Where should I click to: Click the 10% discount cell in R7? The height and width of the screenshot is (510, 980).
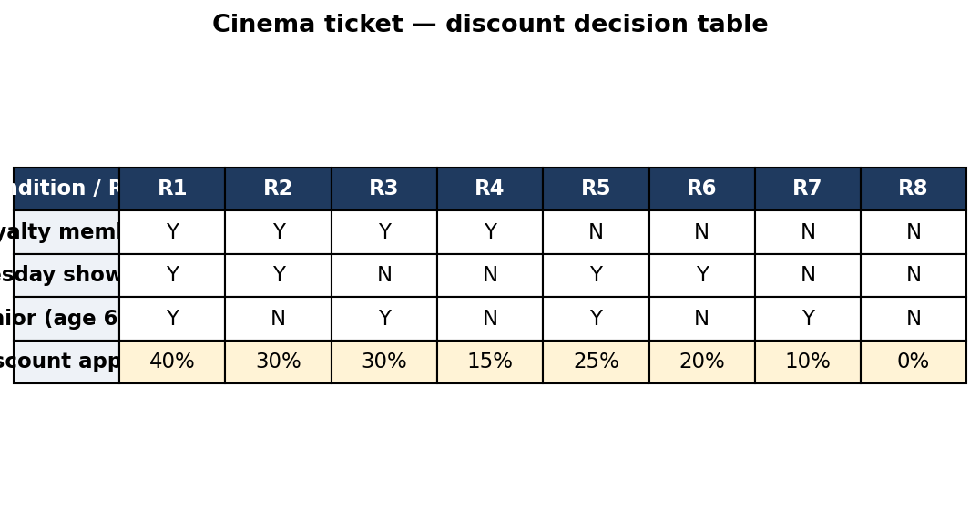[x=808, y=362]
